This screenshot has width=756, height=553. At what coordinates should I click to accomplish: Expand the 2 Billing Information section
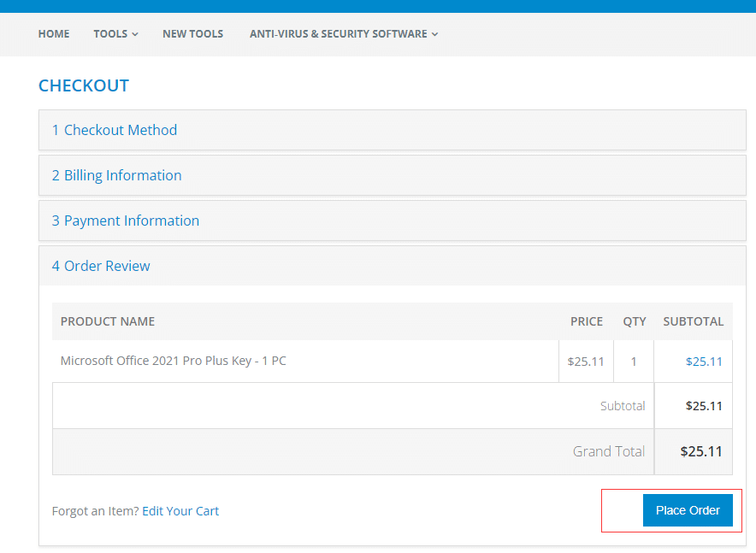[x=392, y=175]
